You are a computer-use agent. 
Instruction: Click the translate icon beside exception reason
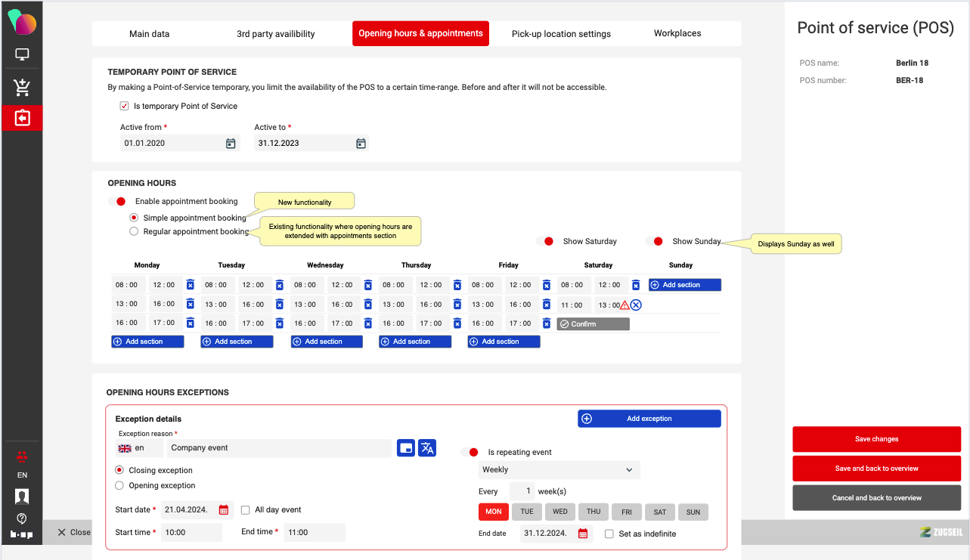point(427,448)
